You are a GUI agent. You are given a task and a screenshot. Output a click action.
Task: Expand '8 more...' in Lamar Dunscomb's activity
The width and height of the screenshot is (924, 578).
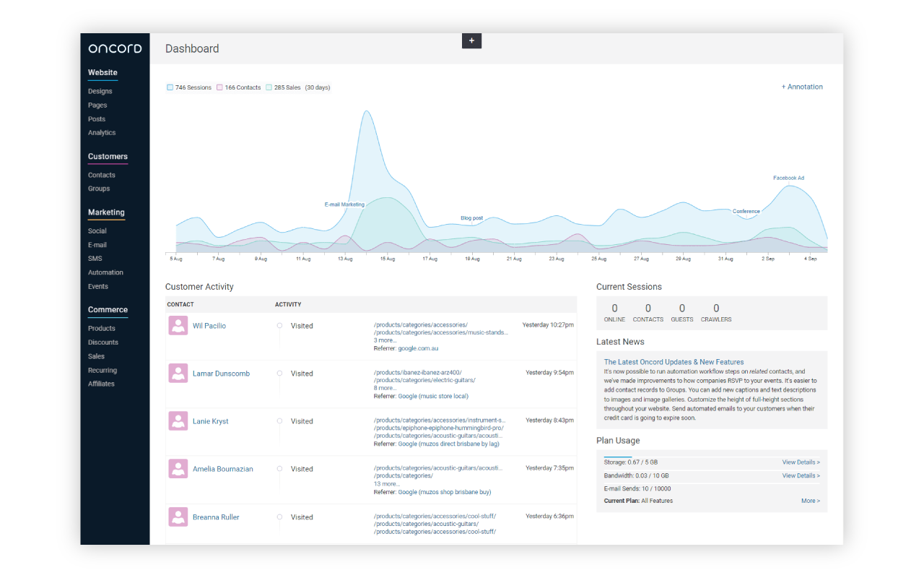385,388
